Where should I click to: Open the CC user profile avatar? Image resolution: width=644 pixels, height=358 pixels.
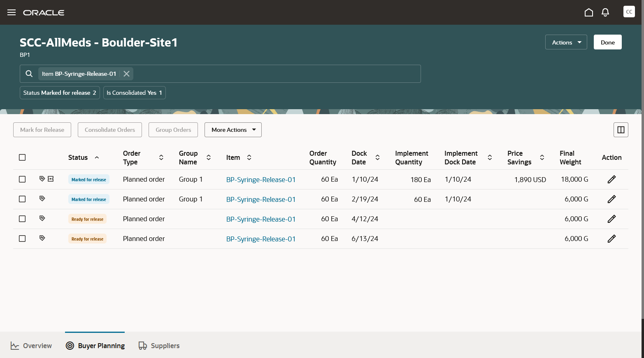point(629,12)
